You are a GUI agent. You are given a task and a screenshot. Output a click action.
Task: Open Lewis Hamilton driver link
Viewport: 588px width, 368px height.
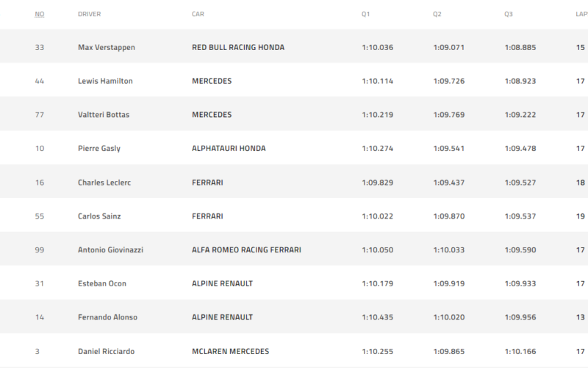pos(105,81)
